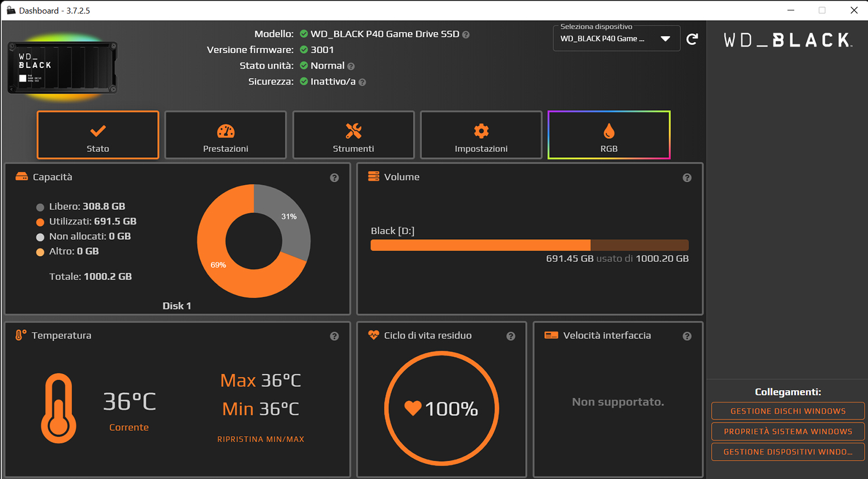Click the gray 31% free donut segment
This screenshot has height=479, width=868.
pyautogui.click(x=289, y=217)
